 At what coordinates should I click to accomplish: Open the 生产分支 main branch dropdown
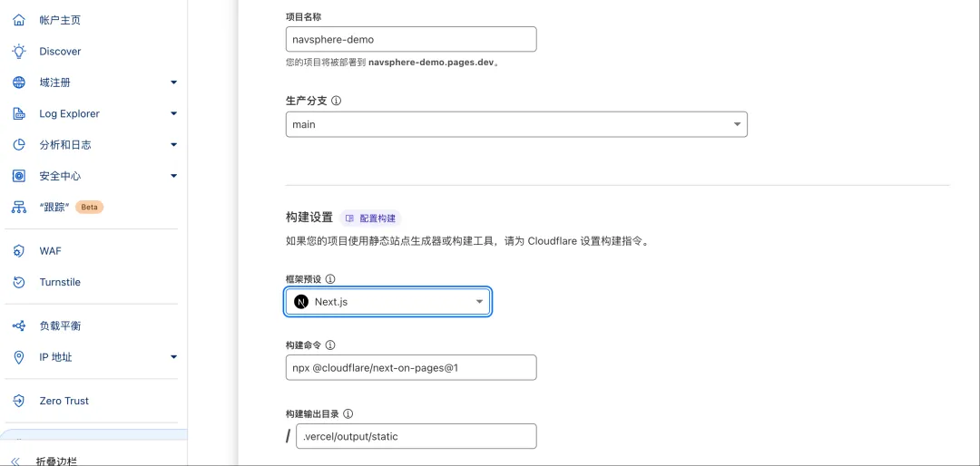click(516, 124)
